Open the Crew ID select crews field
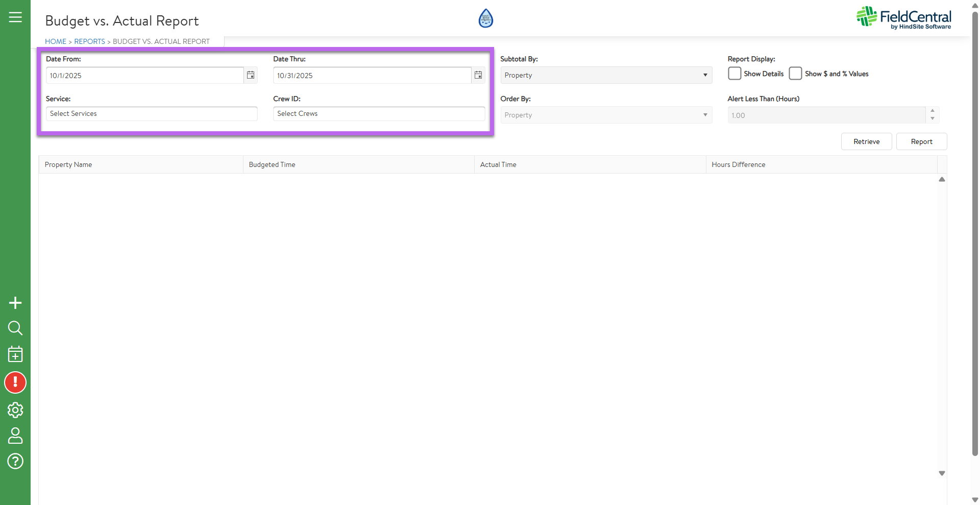This screenshot has height=505, width=980. 379,114
